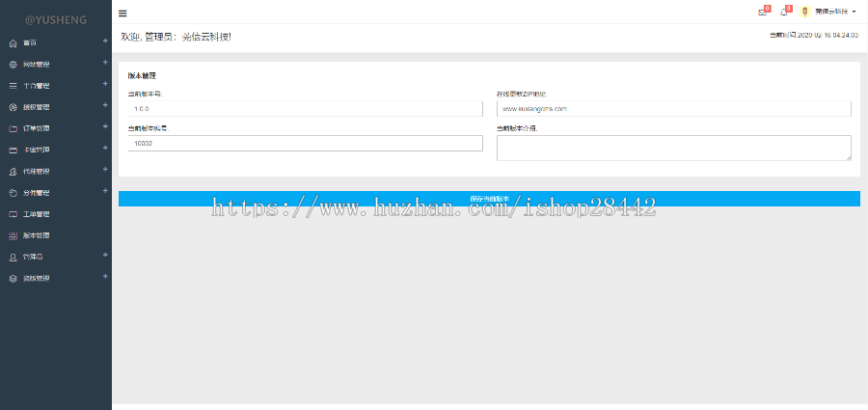The width and height of the screenshot is (868, 410).
Task: Click the version number field showing 1.0.0
Action: [x=305, y=109]
